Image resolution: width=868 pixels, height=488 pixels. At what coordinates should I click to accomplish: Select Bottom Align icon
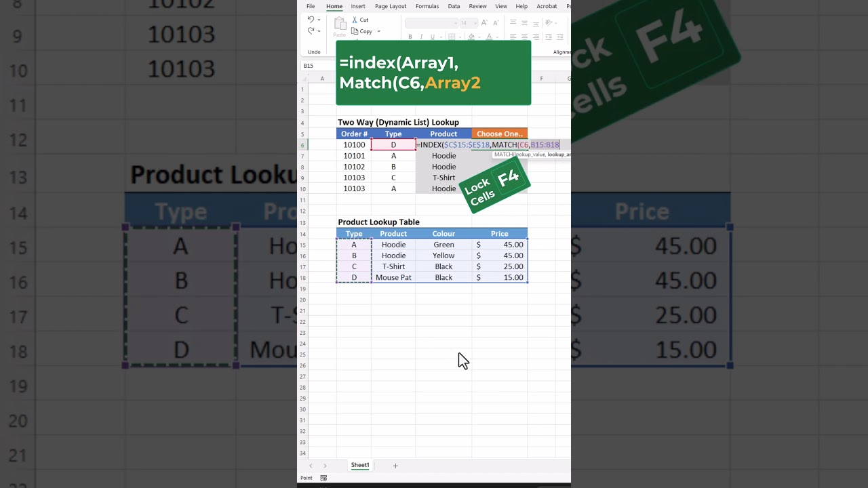(536, 24)
